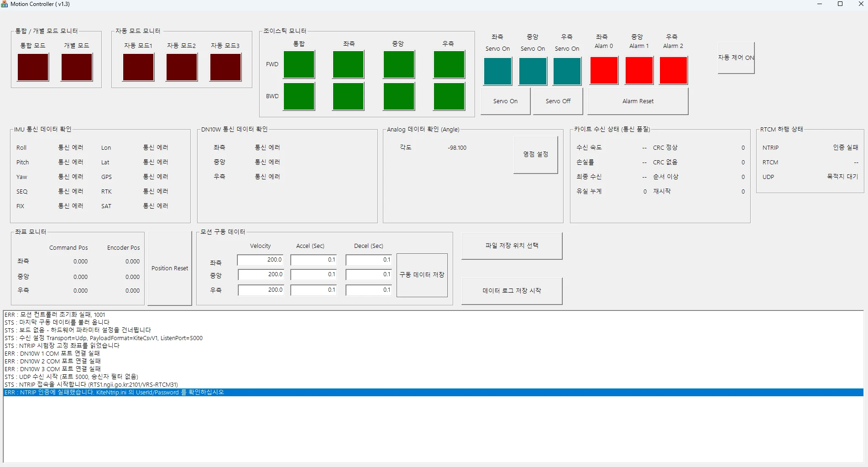Click the 좌측 Servo On teal indicator
Viewport: 868px width, 467px height.
(x=497, y=71)
